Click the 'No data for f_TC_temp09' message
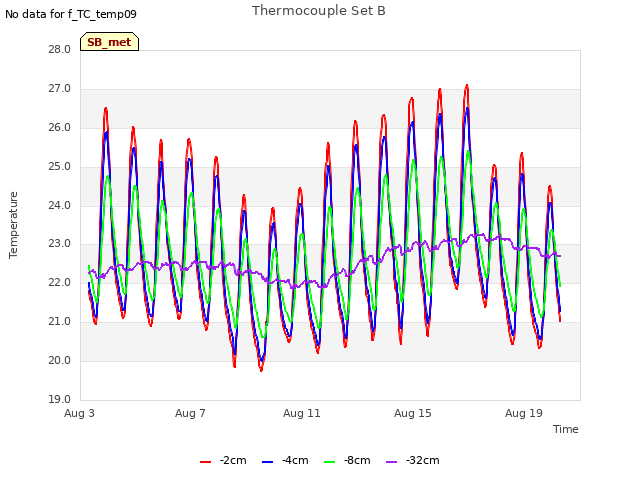This screenshot has width=640, height=480. pyautogui.click(x=71, y=14)
